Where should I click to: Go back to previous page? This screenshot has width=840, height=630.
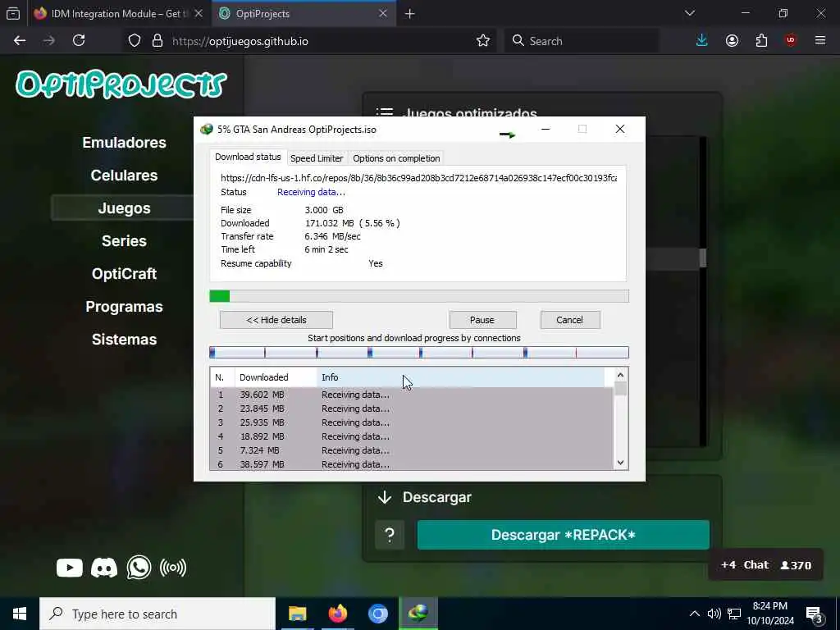coord(20,41)
